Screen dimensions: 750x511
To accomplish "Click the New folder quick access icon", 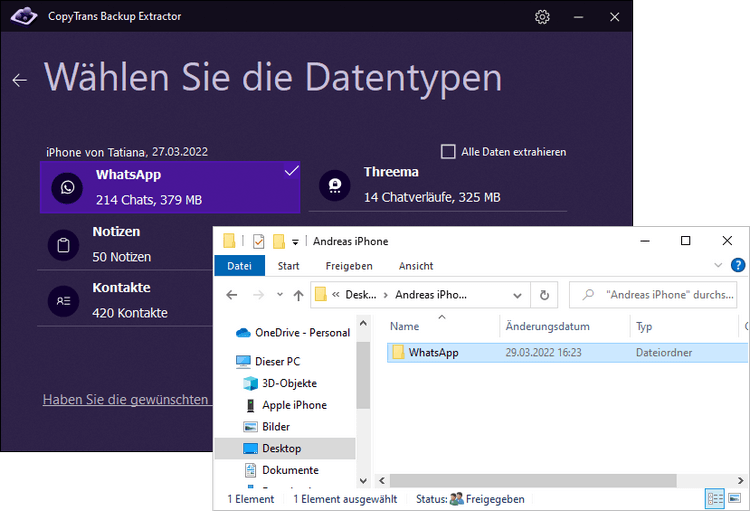I will tap(279, 241).
